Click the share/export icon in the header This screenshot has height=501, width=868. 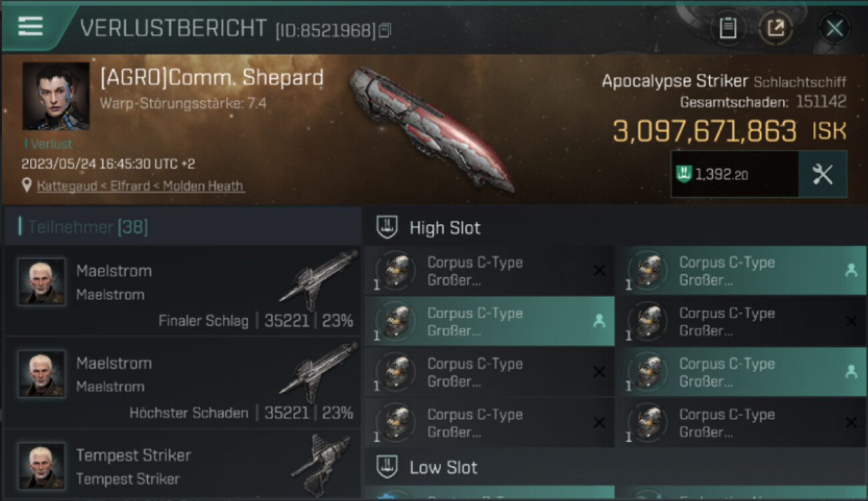coord(776,28)
